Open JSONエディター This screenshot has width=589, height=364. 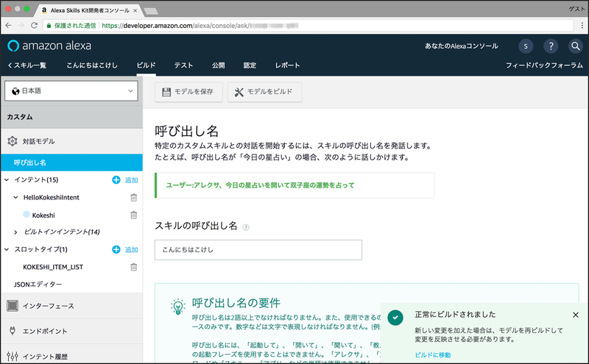pyautogui.click(x=38, y=285)
